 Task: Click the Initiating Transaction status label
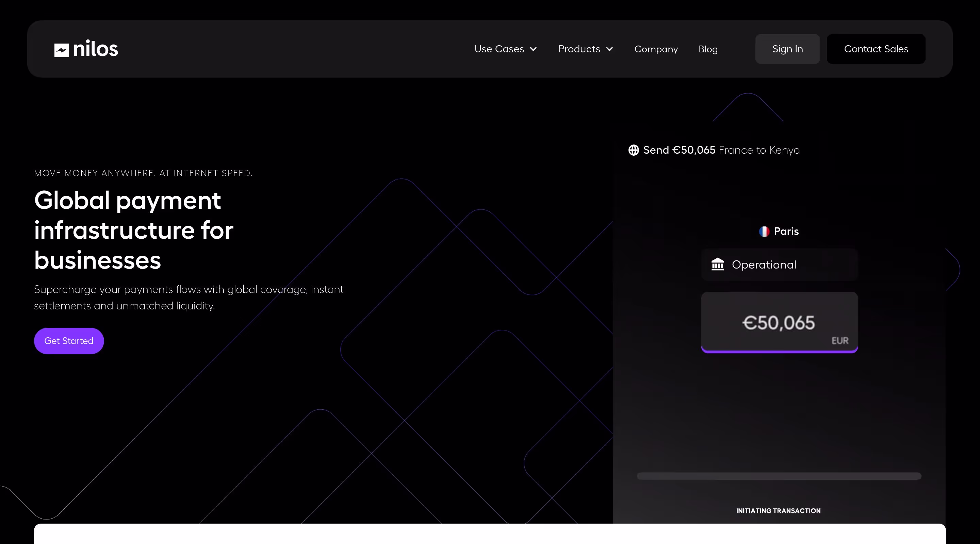[x=778, y=511]
